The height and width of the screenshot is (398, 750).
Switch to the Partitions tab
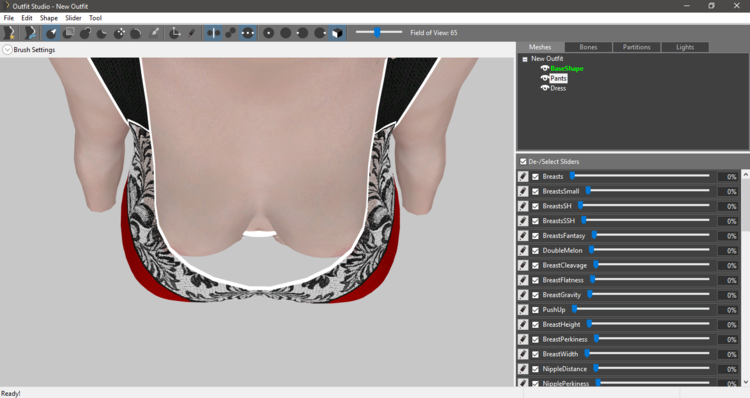[x=636, y=47]
